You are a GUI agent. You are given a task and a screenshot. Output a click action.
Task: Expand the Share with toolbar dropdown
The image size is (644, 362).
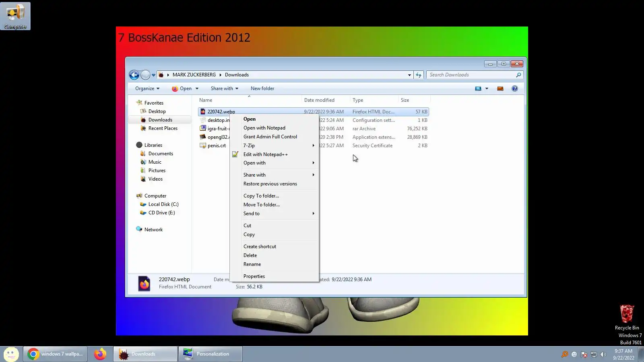click(225, 88)
